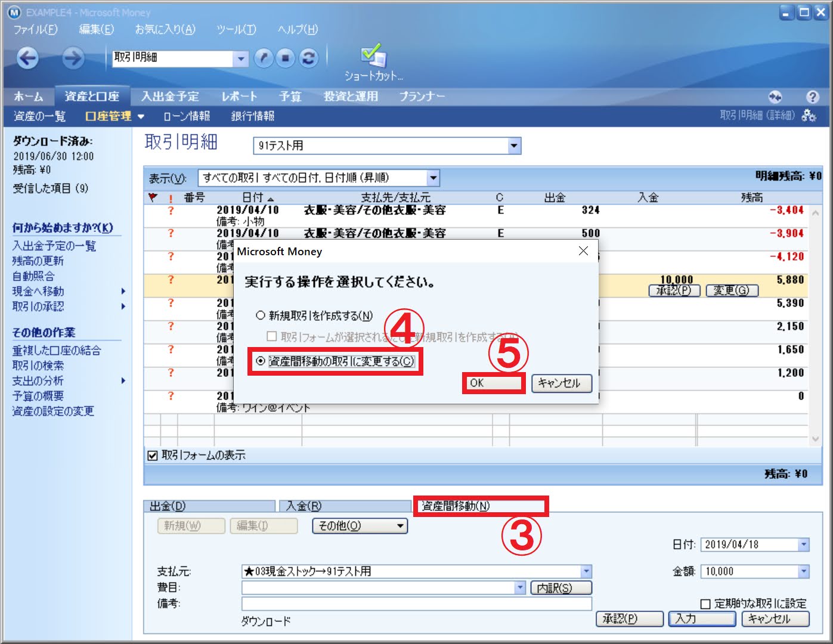Switch to the 入出金予定 tab
The height and width of the screenshot is (644, 833).
pyautogui.click(x=170, y=97)
